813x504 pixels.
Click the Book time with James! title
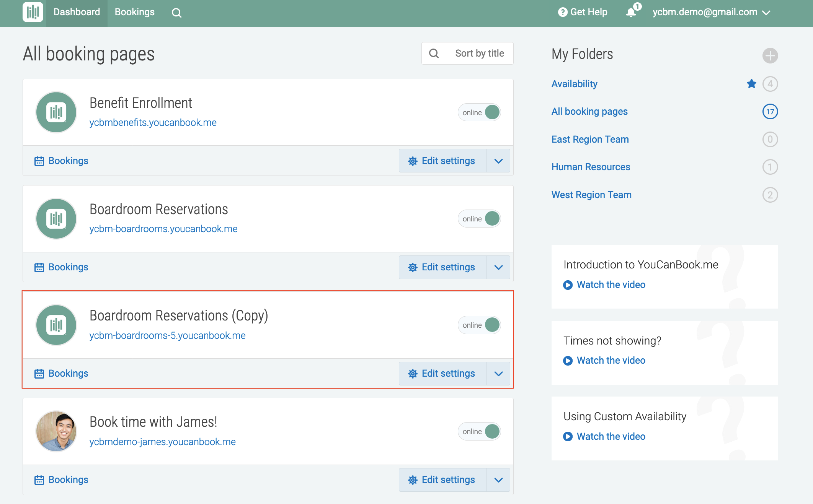pyautogui.click(x=153, y=422)
